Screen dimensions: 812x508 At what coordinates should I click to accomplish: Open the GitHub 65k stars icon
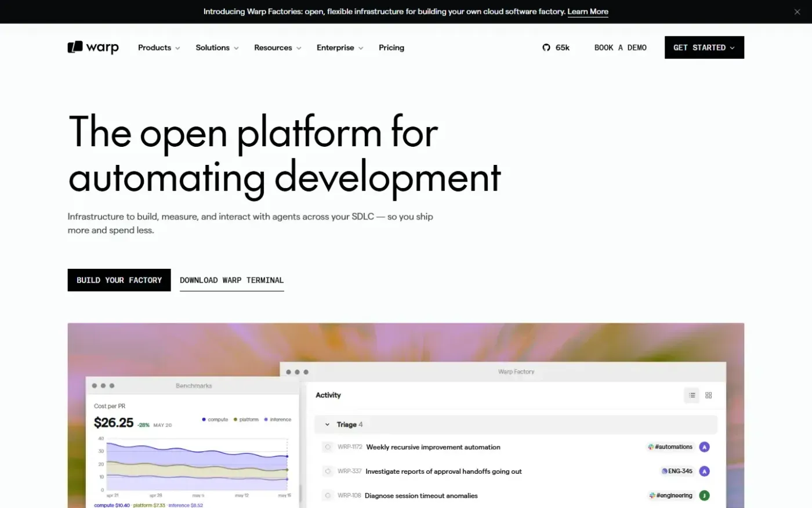click(x=546, y=48)
